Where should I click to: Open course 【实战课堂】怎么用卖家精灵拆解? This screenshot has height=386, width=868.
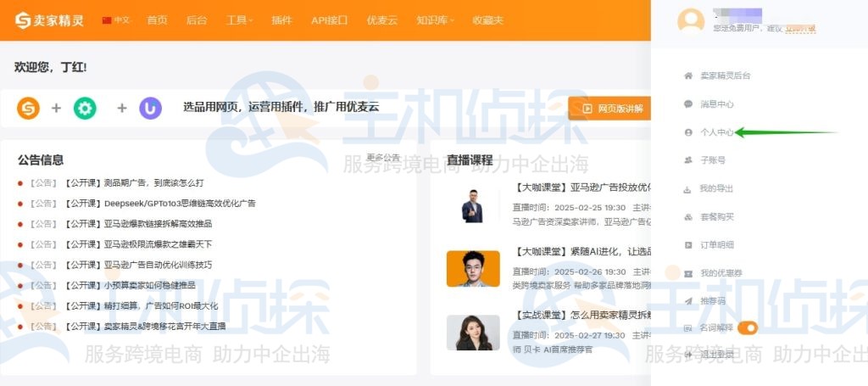click(x=582, y=316)
